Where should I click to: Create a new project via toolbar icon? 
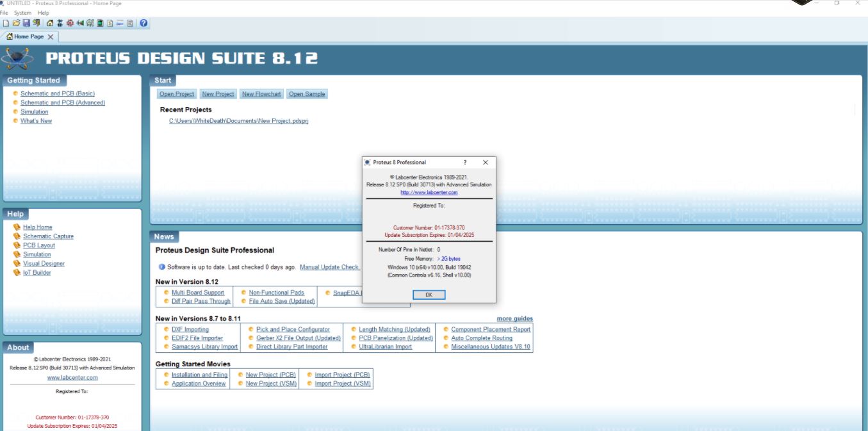point(6,23)
